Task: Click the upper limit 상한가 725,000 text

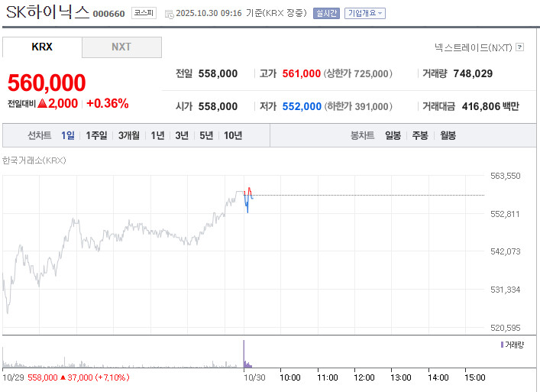Action: click(357, 73)
